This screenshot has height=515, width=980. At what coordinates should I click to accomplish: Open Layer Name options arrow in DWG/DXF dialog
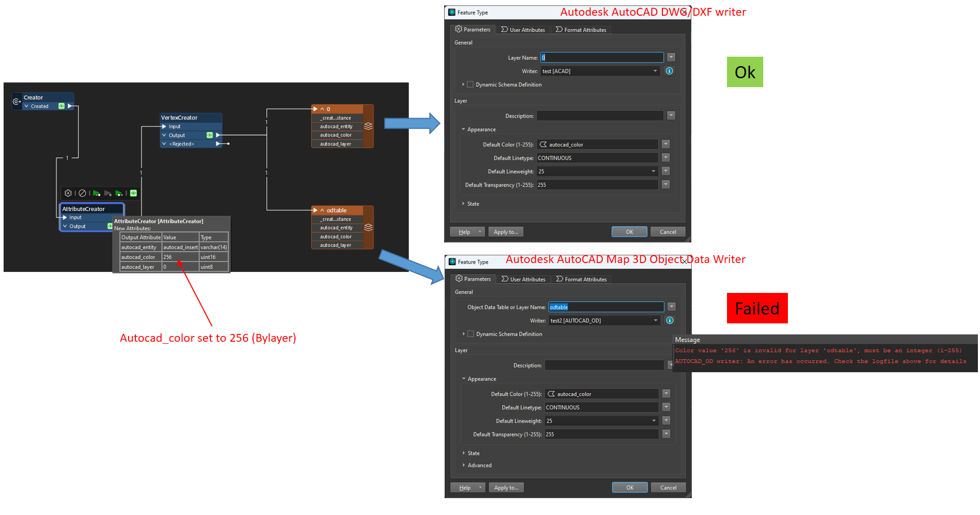click(671, 57)
